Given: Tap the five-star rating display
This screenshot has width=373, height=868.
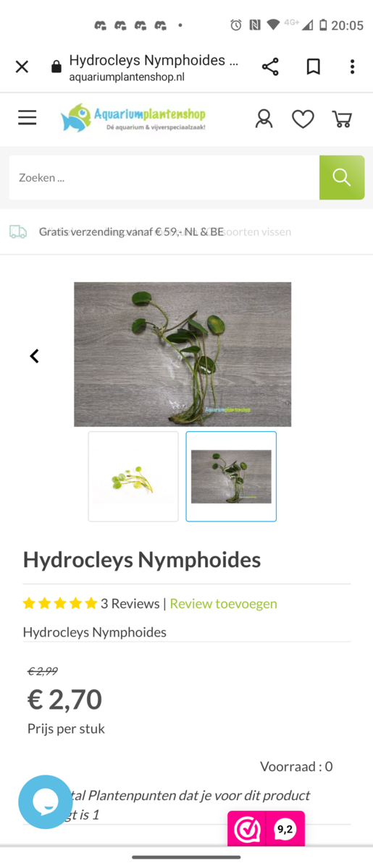Looking at the screenshot, I should (60, 603).
